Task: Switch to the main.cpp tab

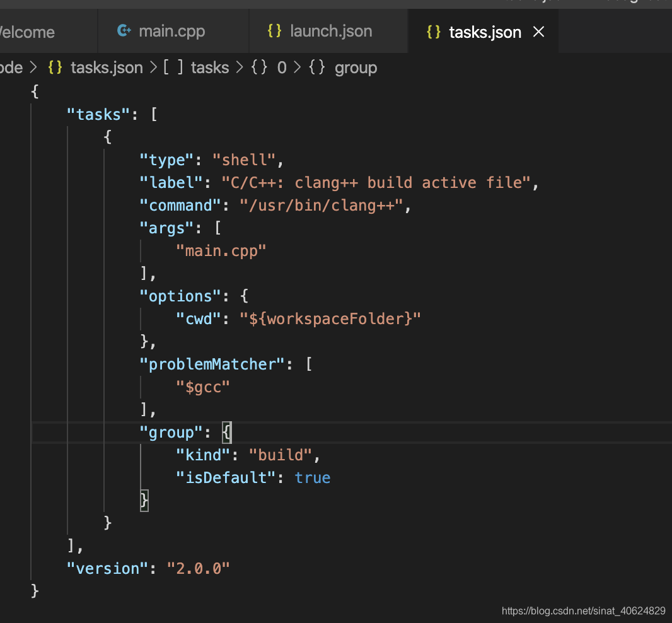Action: point(173,32)
